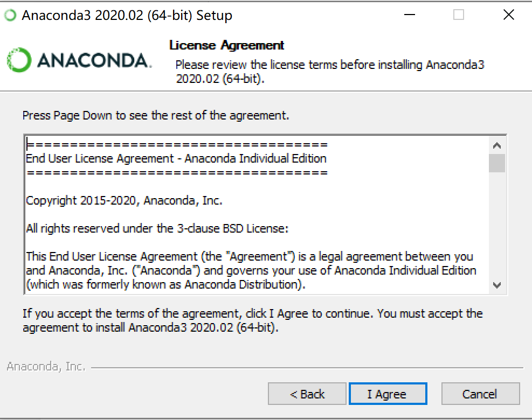Click the green Anaconda ring logo
Image resolution: width=532 pixels, height=420 pixels.
pos(19,60)
